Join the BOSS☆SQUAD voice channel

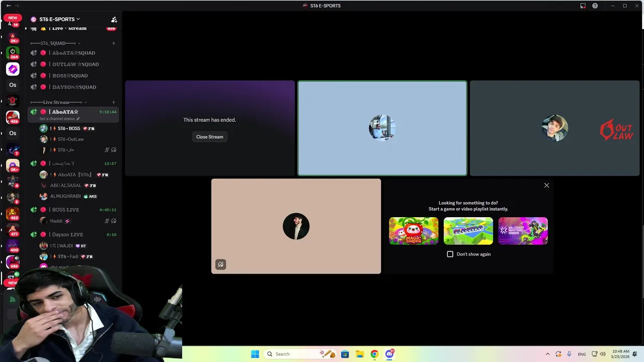(73, 75)
